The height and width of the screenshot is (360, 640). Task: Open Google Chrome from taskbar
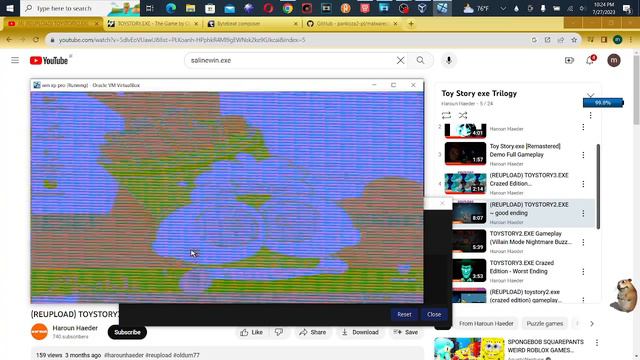[x=288, y=8]
